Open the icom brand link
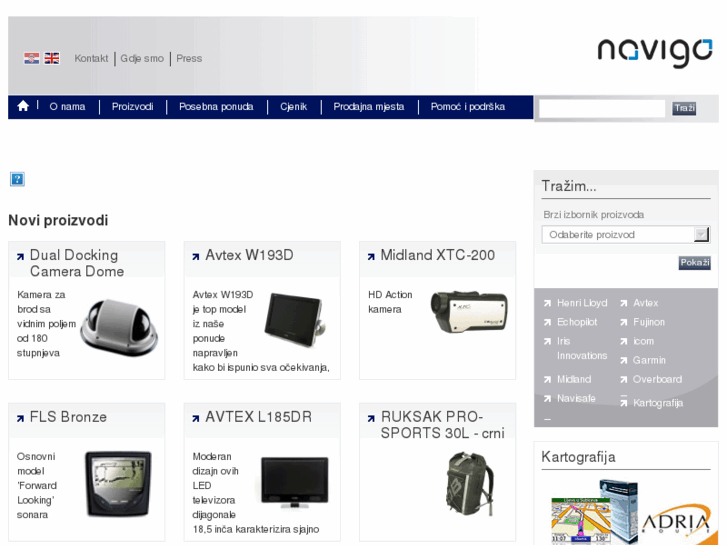Viewport: 727px width, 545px height. coord(644,341)
